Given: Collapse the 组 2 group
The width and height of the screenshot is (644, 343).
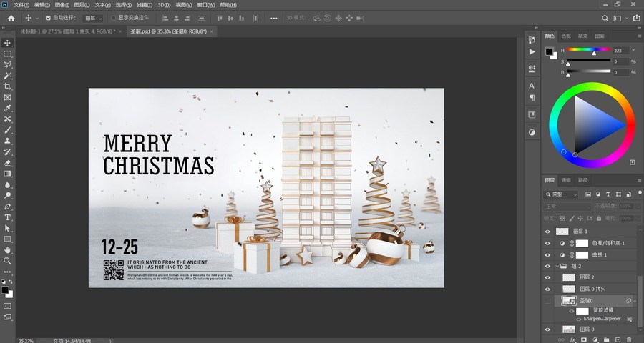Looking at the screenshot, I should pos(557,267).
